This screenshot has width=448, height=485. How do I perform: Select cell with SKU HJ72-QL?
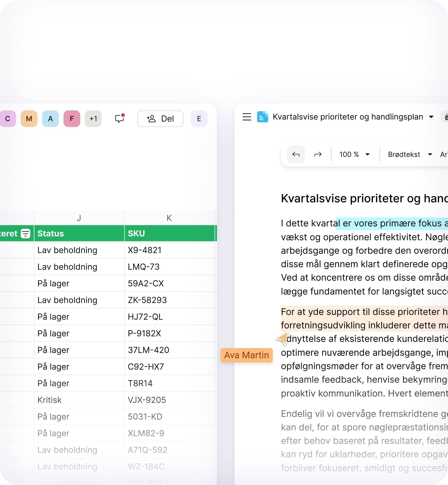170,317
